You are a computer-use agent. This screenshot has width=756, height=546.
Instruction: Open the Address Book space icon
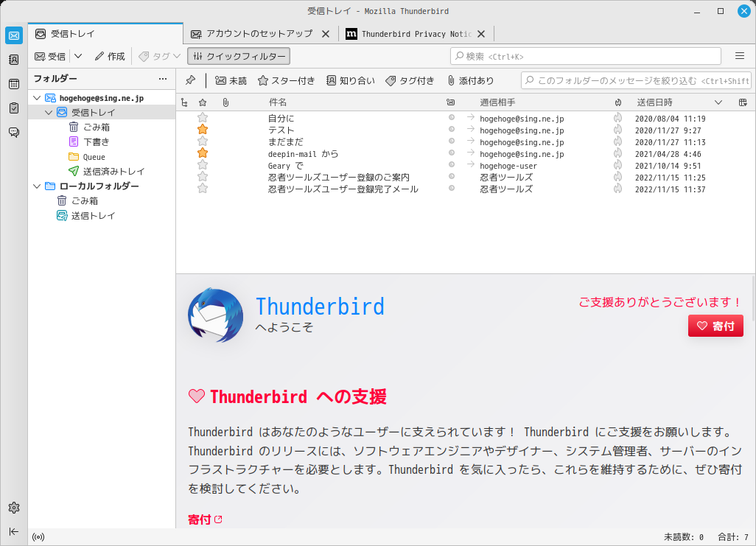[14, 60]
